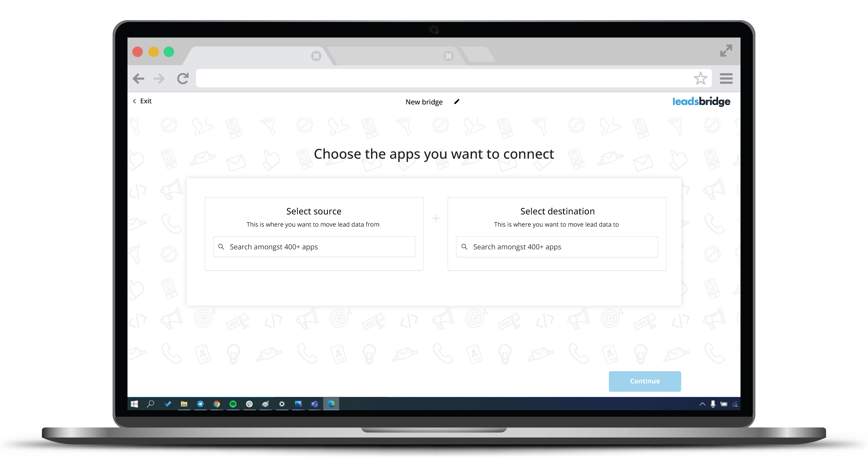Bookmark the page with the star icon

click(x=700, y=78)
